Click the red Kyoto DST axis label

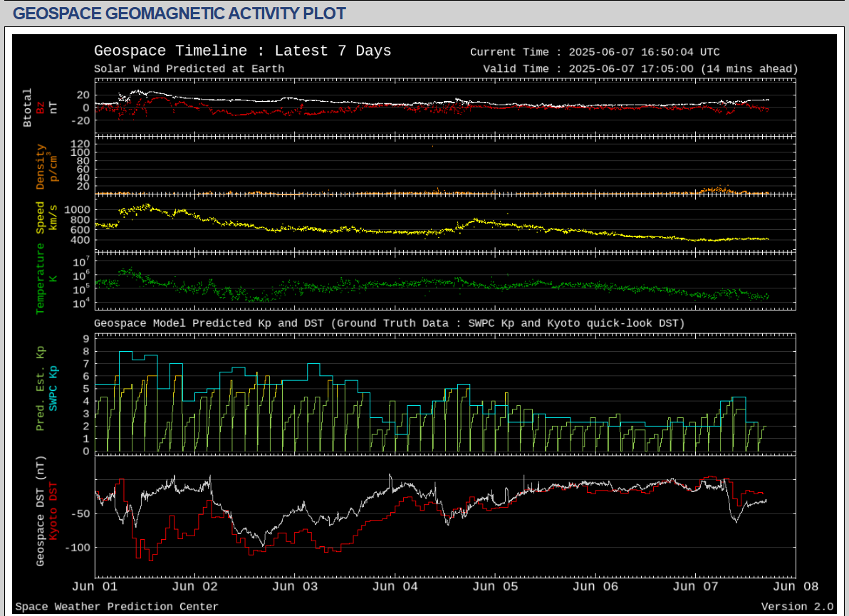[53, 511]
